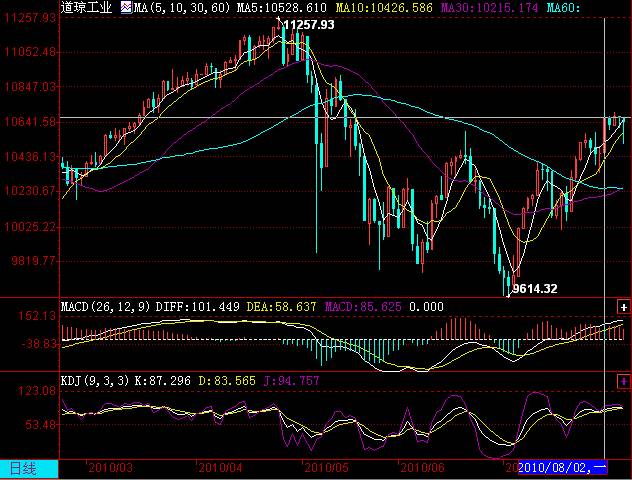Screen dimensions: 632x480
Task: Click the 11257.93 high price annotation
Action: pyautogui.click(x=308, y=25)
